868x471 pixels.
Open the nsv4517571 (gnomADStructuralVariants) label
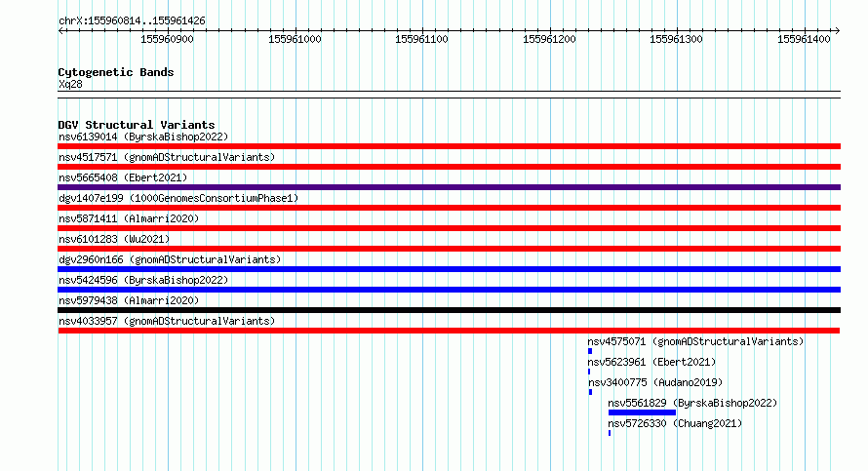click(x=167, y=157)
